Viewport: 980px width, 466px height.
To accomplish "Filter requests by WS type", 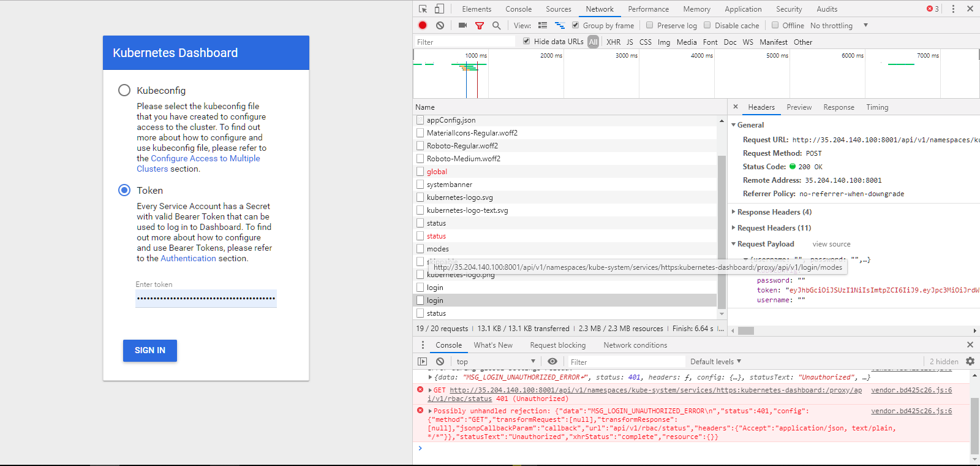I will pos(748,42).
